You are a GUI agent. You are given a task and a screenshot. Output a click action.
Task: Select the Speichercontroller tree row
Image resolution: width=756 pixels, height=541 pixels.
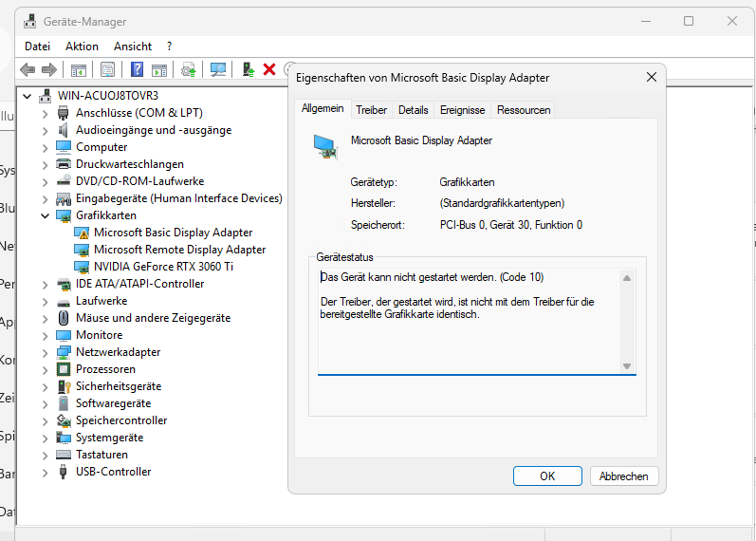tap(121, 420)
